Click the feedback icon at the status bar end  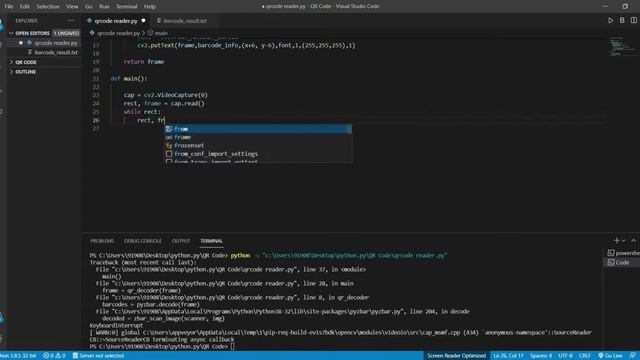632,356
